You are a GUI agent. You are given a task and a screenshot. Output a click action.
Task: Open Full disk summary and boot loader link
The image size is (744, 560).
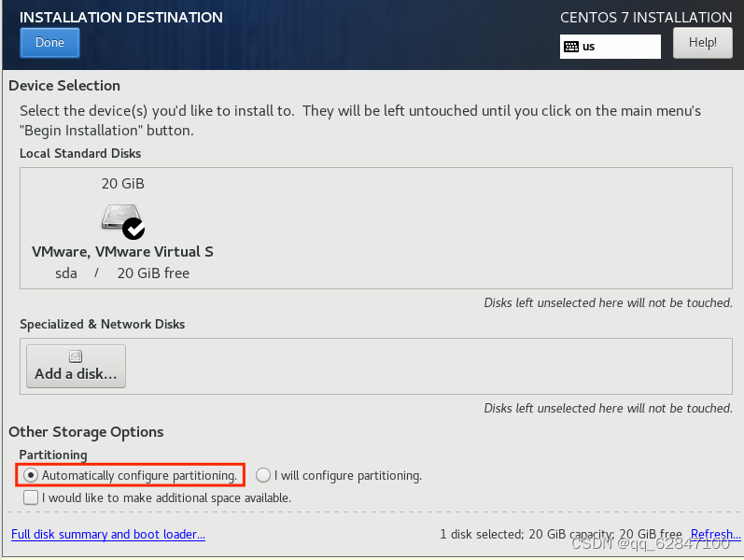[x=108, y=535]
